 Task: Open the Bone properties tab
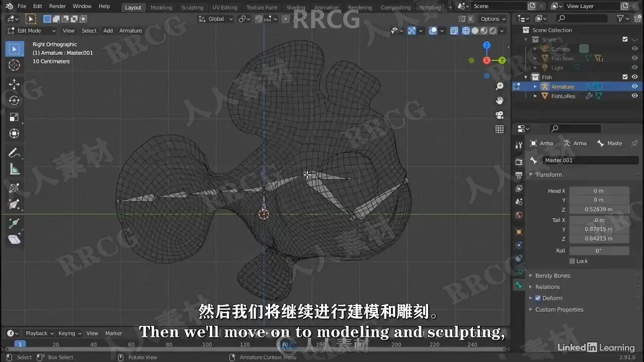pyautogui.click(x=519, y=285)
